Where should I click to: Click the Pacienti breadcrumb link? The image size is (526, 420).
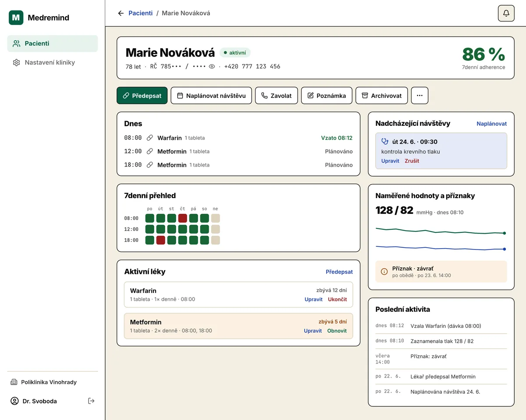pos(141,13)
